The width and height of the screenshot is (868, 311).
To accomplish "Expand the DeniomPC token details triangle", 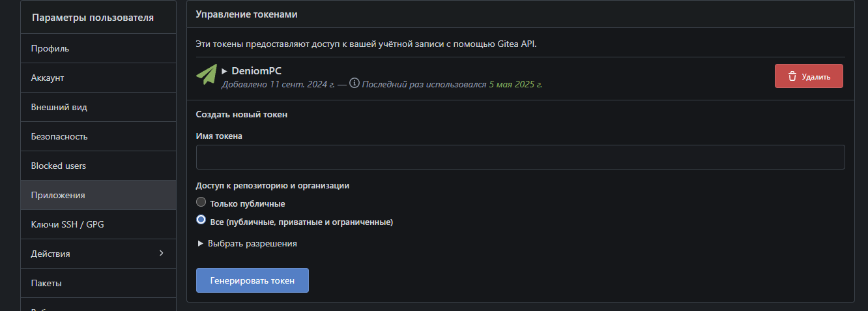I will click(x=224, y=70).
